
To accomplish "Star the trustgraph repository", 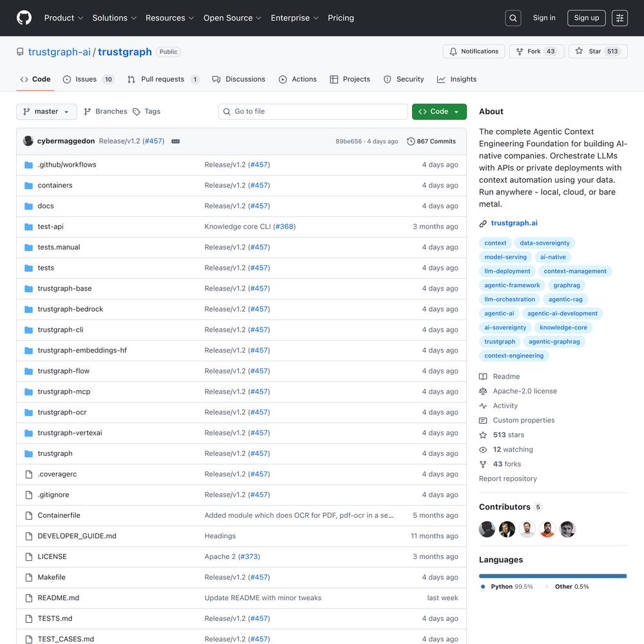I will tap(598, 52).
